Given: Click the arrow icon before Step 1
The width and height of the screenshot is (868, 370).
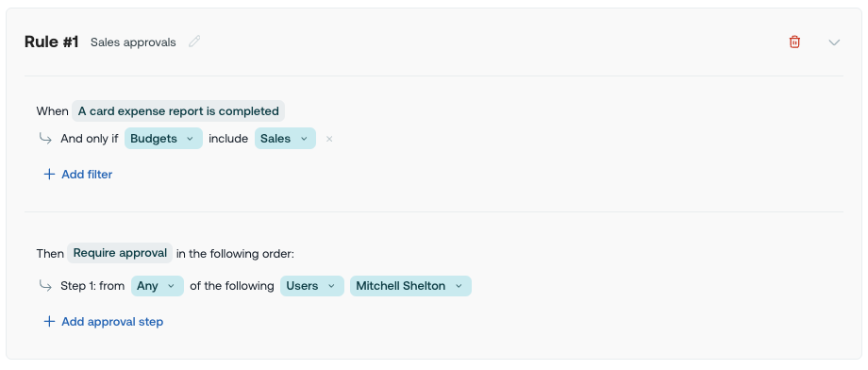Looking at the screenshot, I should coord(45,286).
